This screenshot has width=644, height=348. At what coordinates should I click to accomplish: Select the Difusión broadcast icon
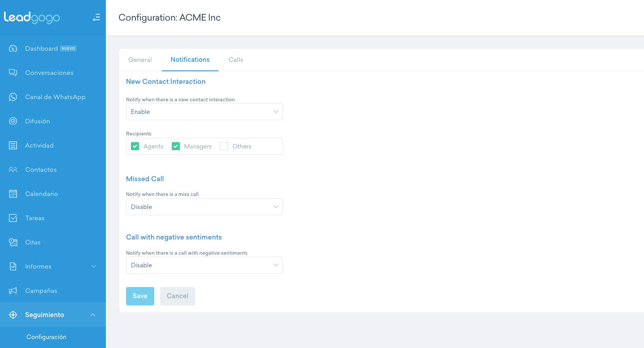pos(13,121)
